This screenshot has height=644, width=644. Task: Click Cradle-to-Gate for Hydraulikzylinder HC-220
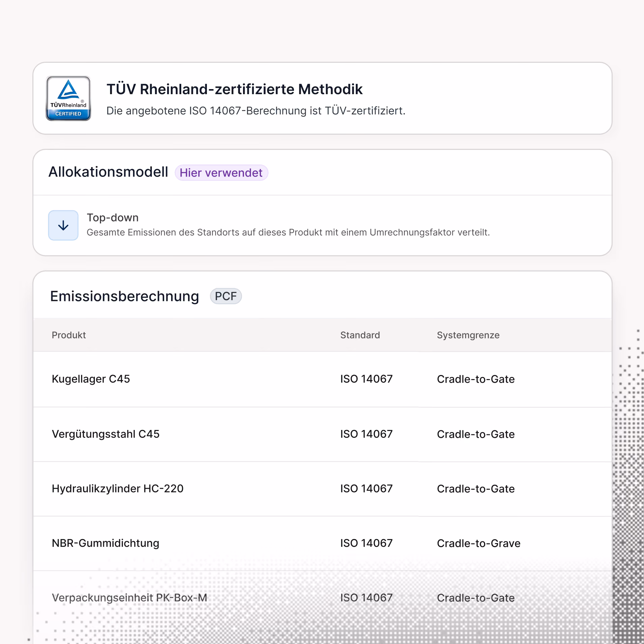click(x=476, y=489)
